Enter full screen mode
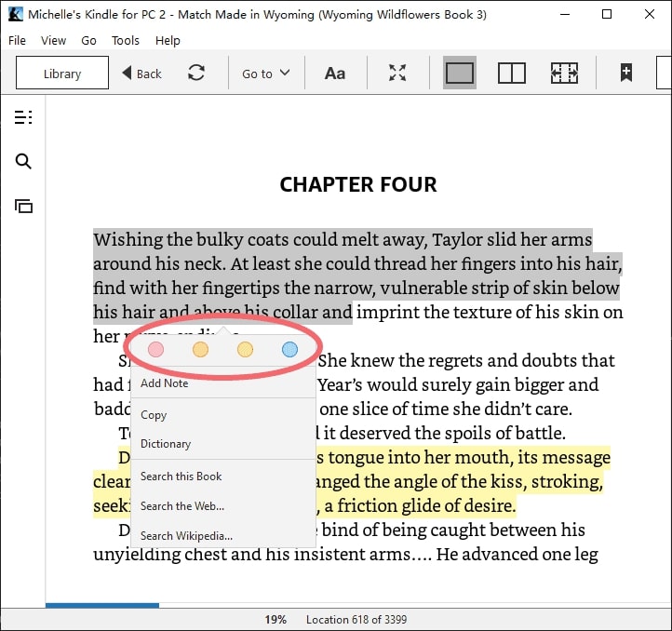 tap(397, 73)
